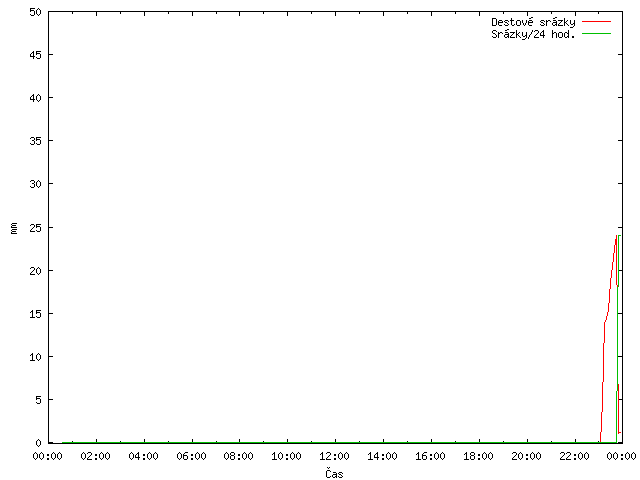640x480 pixels.
Task: Click the 'Čas' x-axis title
Action: (x=334, y=473)
